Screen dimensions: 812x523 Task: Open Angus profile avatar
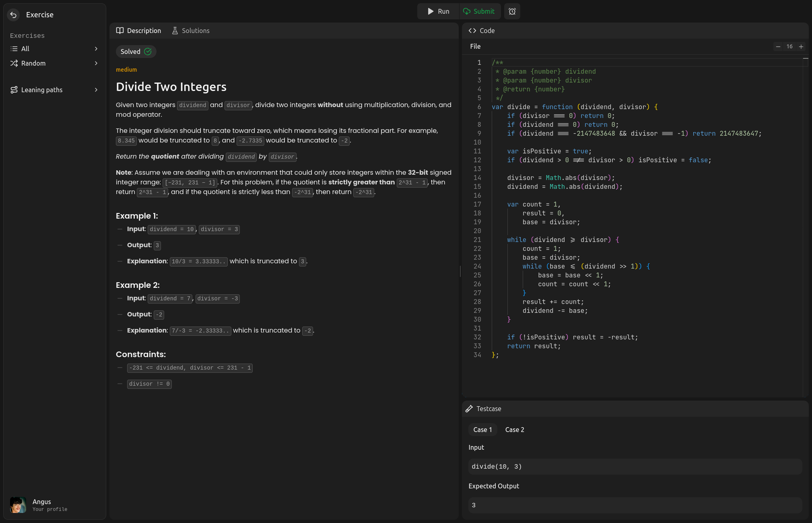(18, 505)
